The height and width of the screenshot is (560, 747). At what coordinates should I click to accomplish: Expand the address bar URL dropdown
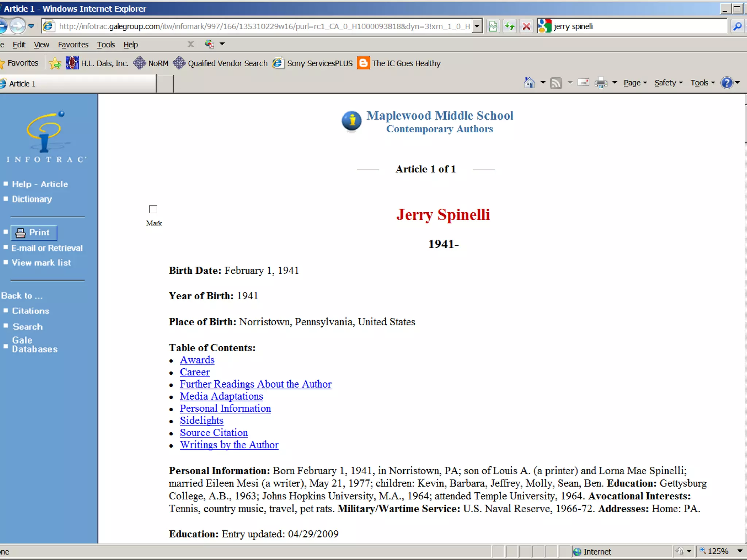(477, 26)
